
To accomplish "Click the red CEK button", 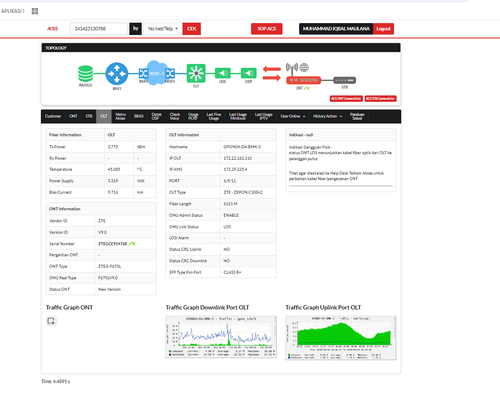I will [192, 29].
